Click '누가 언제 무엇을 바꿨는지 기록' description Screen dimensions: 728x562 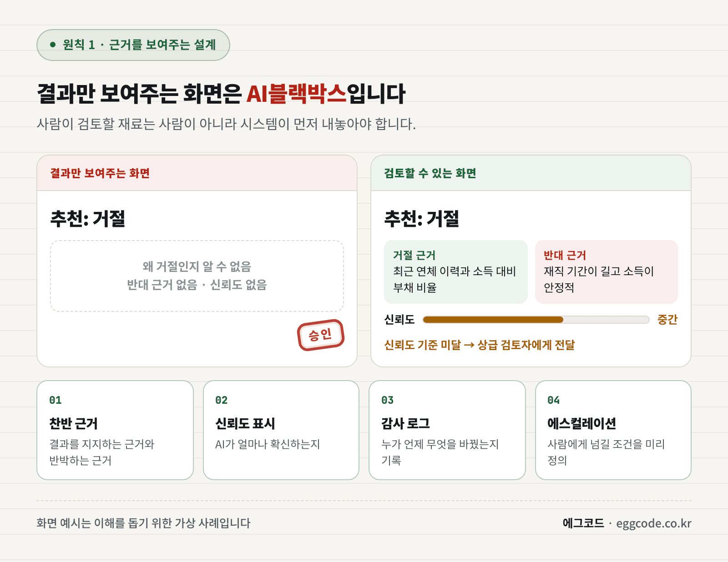tap(440, 452)
